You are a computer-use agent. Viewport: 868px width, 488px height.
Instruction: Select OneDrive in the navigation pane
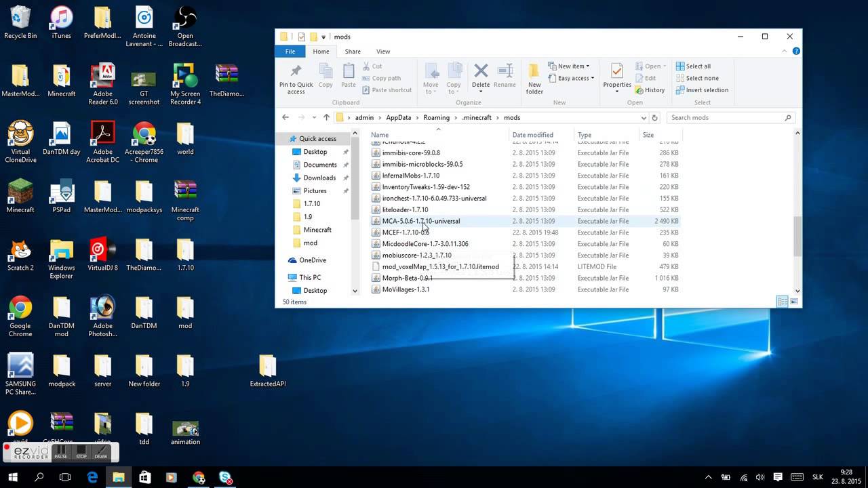pos(313,260)
